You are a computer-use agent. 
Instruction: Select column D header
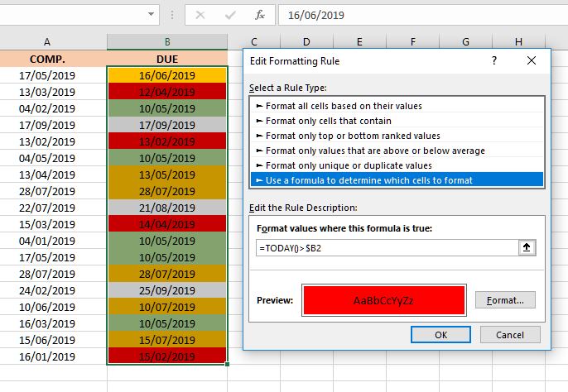point(306,42)
